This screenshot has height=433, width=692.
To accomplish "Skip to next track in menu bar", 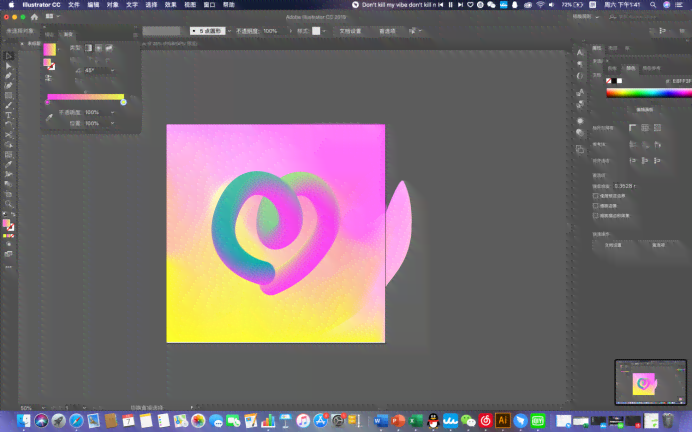I will 460,5.
